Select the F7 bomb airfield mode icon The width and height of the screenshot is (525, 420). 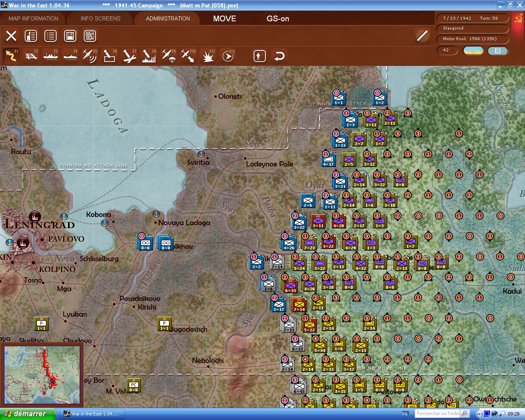click(129, 56)
